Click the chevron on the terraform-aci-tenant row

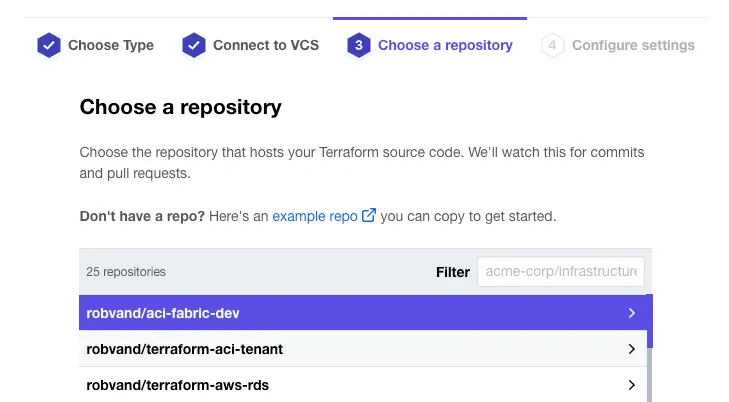click(x=631, y=349)
